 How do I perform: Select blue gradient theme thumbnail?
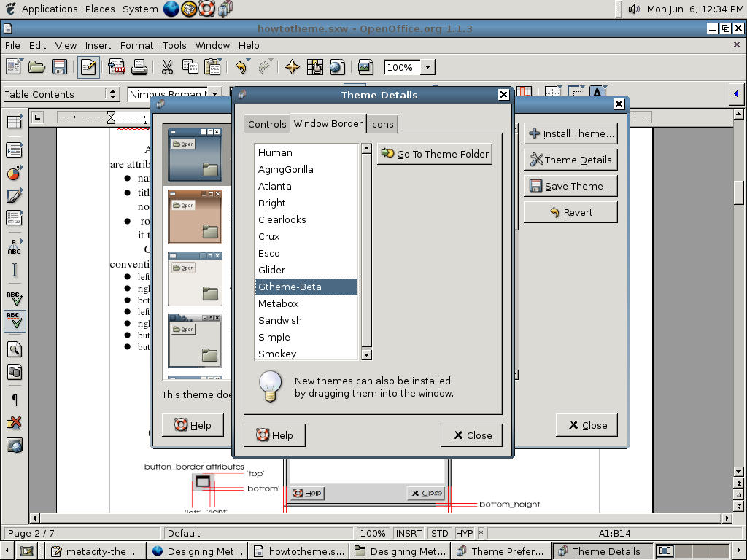pos(196,155)
